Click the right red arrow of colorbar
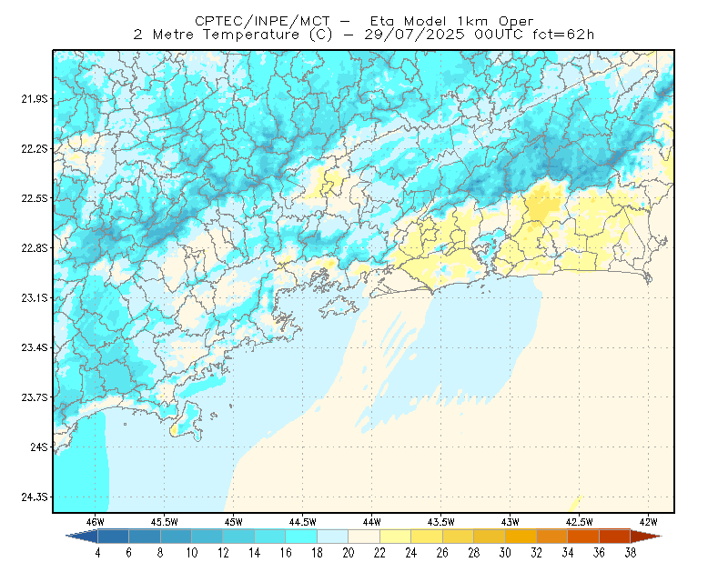This screenshot has width=728, height=562. [646, 537]
